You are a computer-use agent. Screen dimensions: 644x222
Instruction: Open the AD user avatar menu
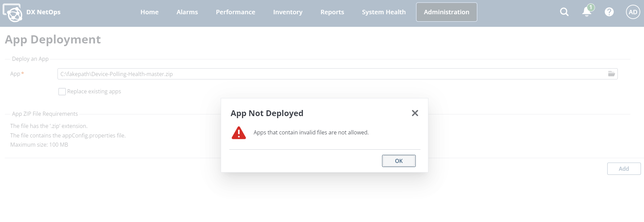[633, 12]
